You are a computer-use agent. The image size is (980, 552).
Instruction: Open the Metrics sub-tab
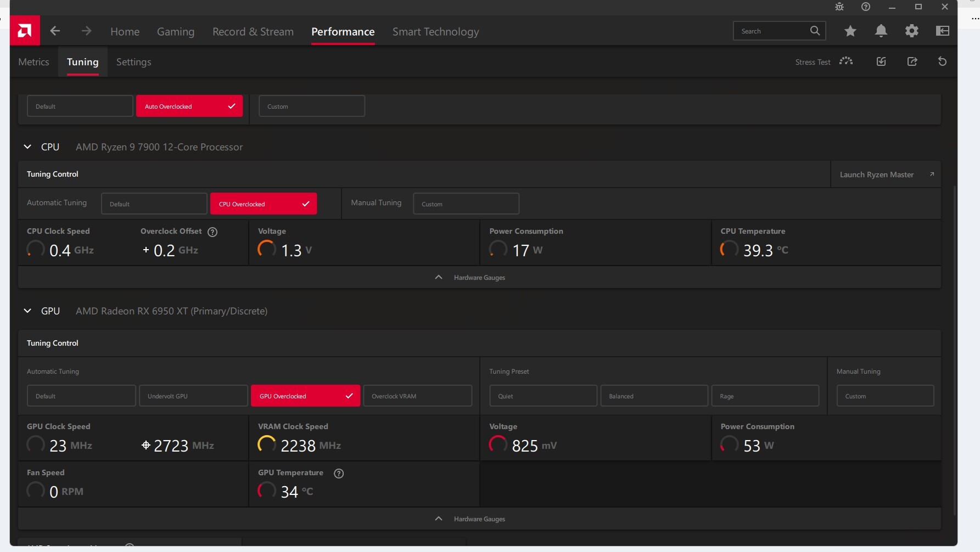click(x=33, y=62)
